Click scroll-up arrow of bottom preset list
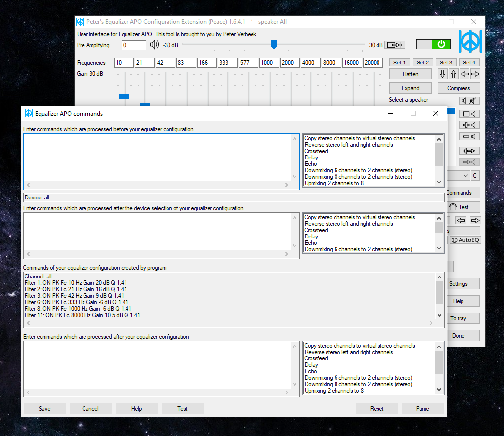Viewport: 504px width, 436px height. coord(439,346)
